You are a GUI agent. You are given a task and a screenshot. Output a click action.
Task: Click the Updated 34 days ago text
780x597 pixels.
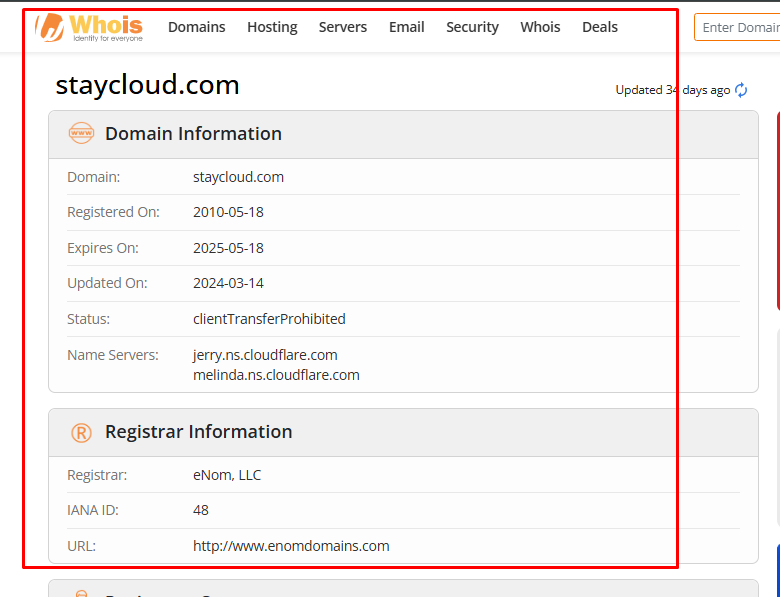[673, 90]
